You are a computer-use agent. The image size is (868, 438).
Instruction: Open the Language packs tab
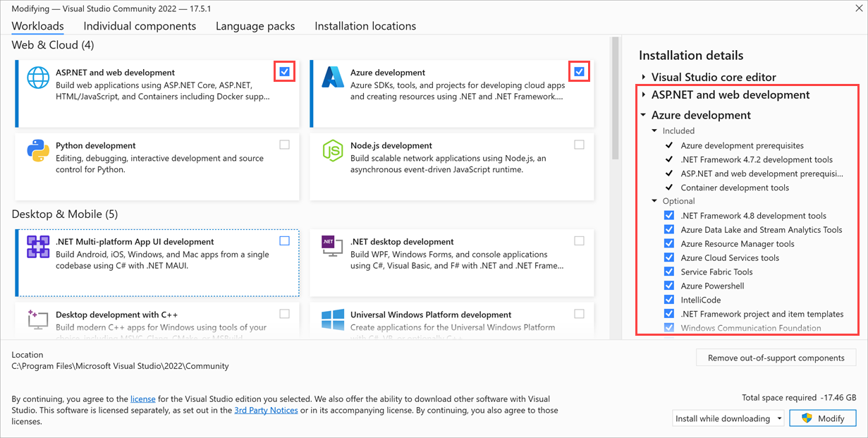255,26
